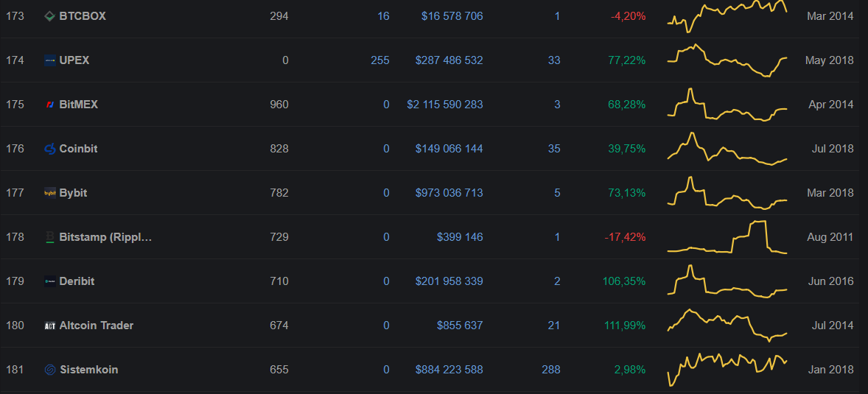
Task: Select the Bybit exchange name
Action: 73,193
